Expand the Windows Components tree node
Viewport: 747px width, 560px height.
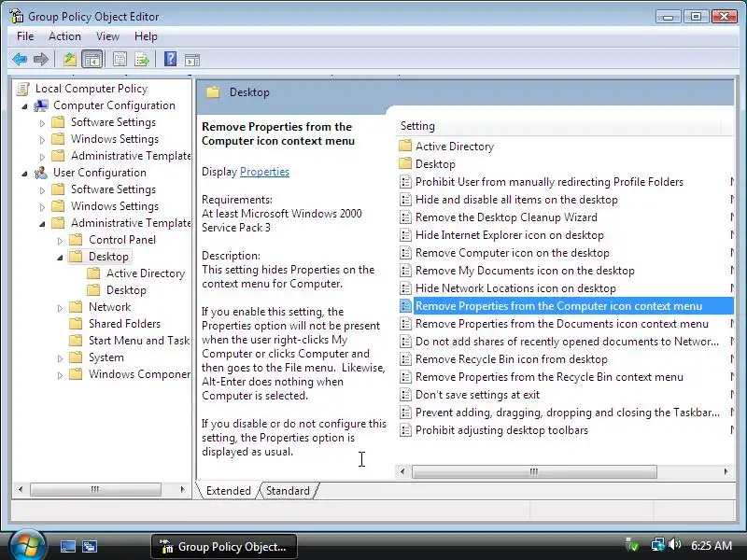click(x=60, y=375)
